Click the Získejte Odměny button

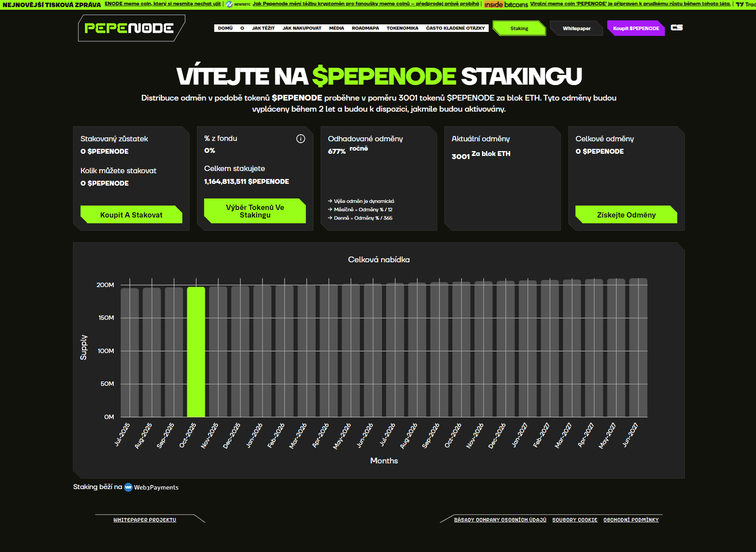point(626,215)
